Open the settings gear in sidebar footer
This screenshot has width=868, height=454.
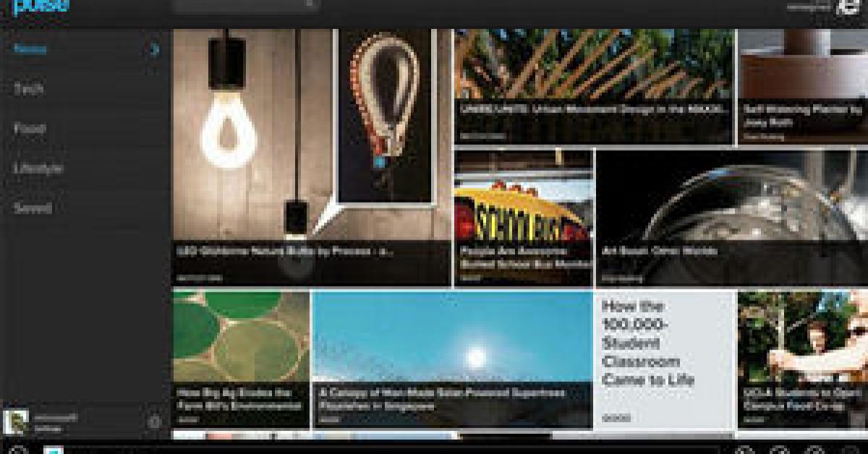coord(153,421)
